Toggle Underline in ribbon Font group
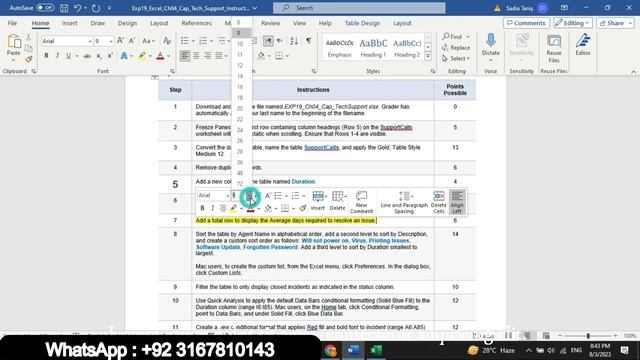 [x=68, y=56]
